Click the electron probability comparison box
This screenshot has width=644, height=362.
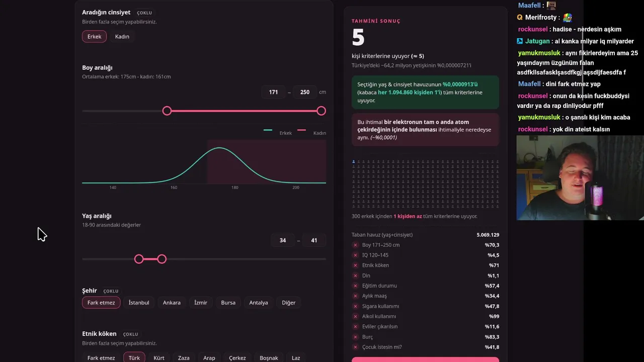pos(425,130)
